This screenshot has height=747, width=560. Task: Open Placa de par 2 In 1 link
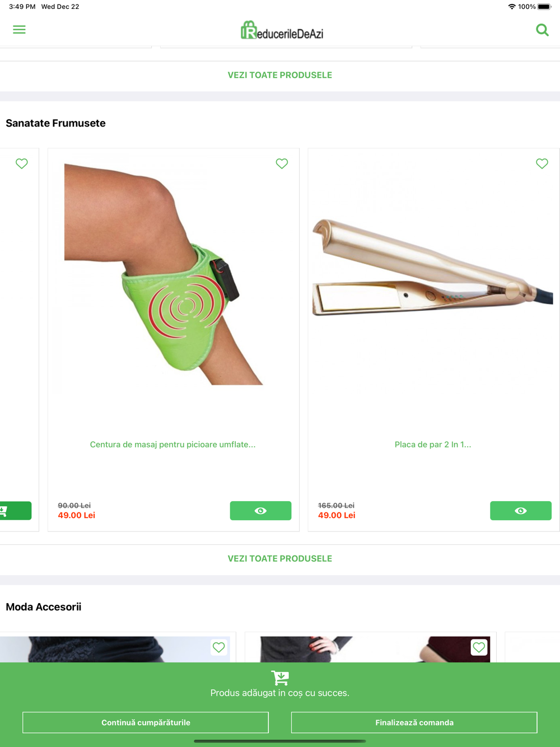pos(433,445)
